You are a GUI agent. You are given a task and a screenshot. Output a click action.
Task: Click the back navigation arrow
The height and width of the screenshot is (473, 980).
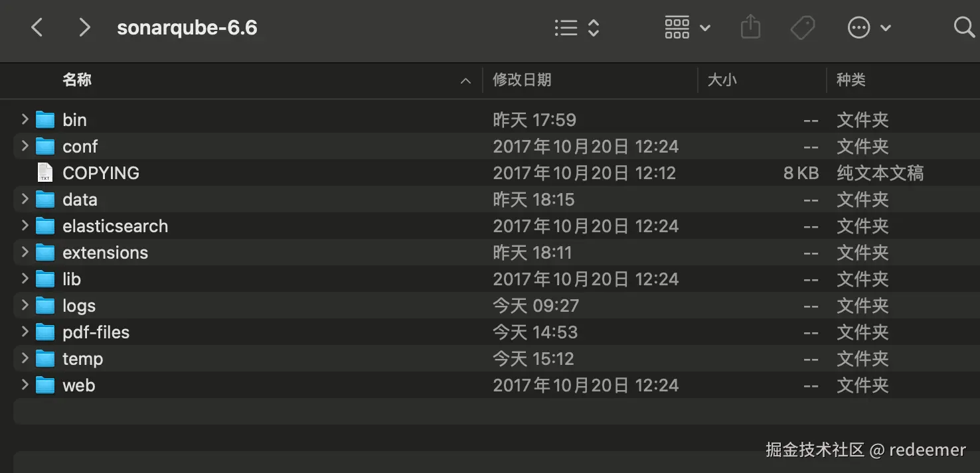pyautogui.click(x=37, y=28)
